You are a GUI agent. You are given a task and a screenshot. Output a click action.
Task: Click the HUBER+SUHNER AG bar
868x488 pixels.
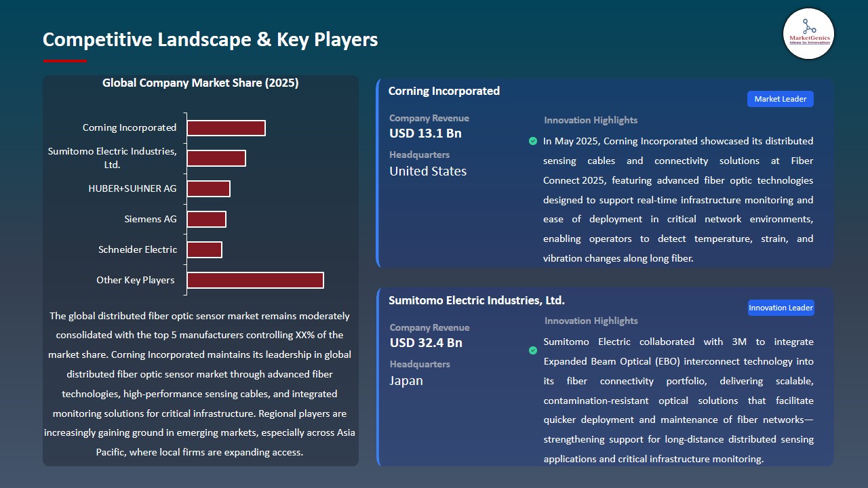[208, 188]
